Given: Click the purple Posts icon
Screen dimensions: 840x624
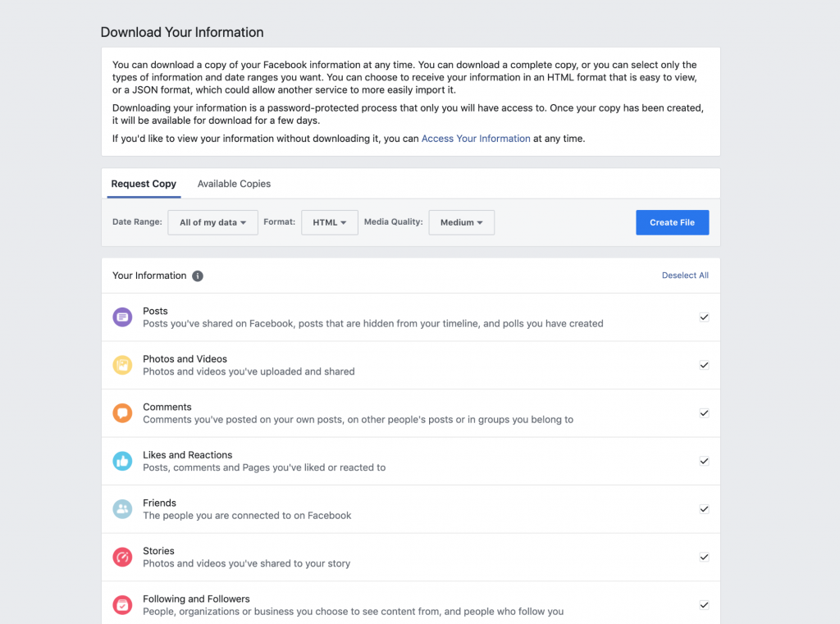Looking at the screenshot, I should tap(122, 317).
